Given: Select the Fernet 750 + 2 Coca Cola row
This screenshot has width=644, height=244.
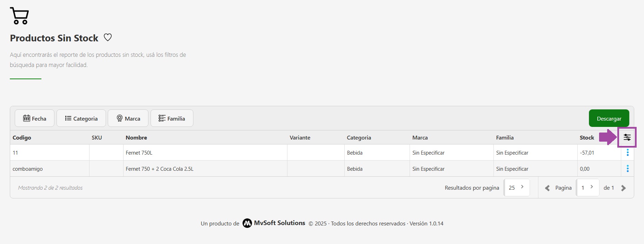Looking at the screenshot, I should click(x=160, y=169).
